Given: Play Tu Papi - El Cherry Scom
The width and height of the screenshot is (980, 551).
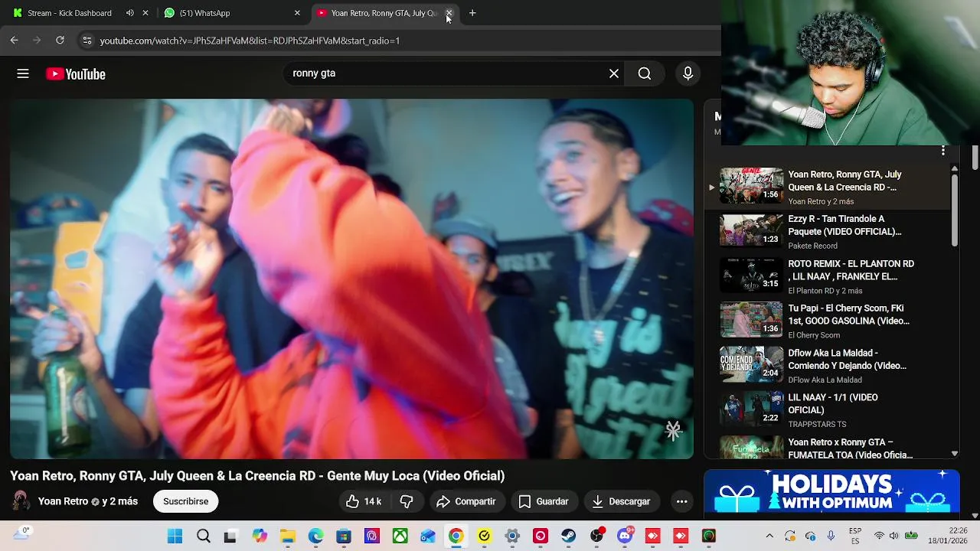Looking at the screenshot, I should point(827,321).
